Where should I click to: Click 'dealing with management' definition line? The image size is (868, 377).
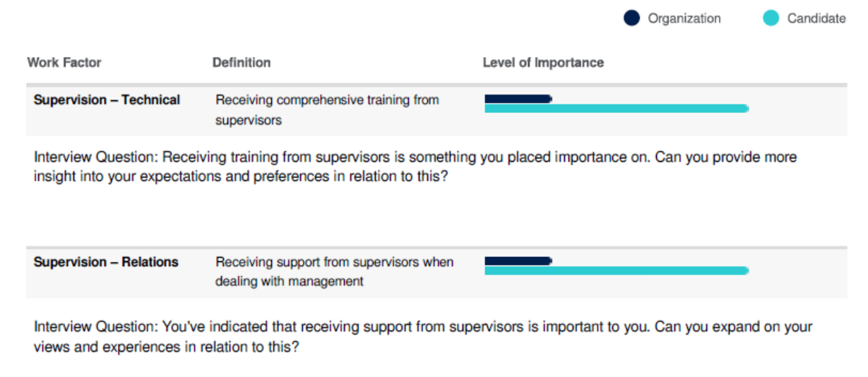[x=290, y=282]
